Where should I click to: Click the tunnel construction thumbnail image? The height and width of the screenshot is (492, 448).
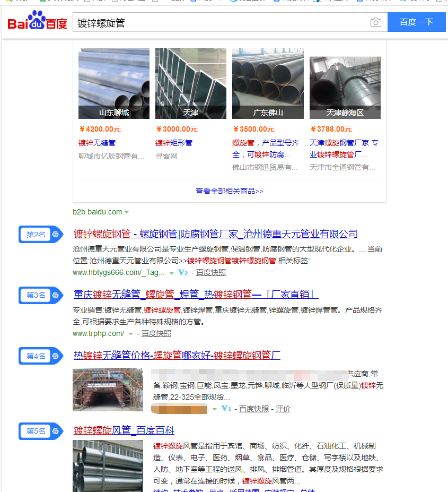(108, 390)
